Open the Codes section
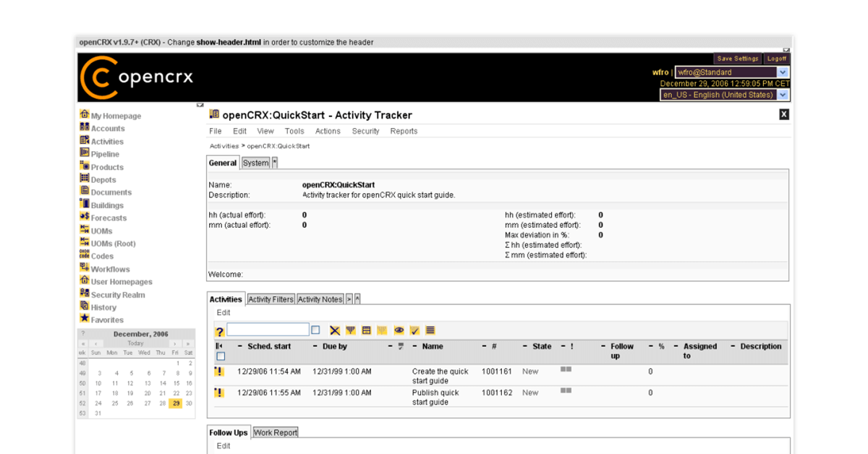Screen dimensions: 868x454 97,256
